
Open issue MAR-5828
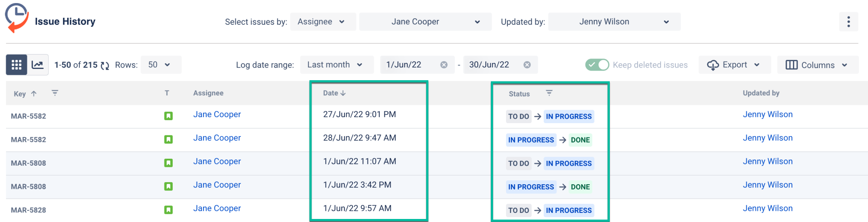28,209
